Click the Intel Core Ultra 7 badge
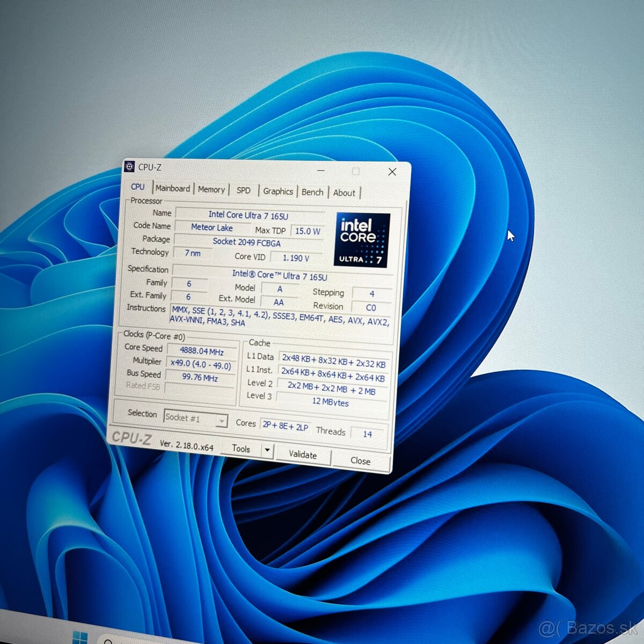This screenshot has width=644, height=644. click(361, 238)
